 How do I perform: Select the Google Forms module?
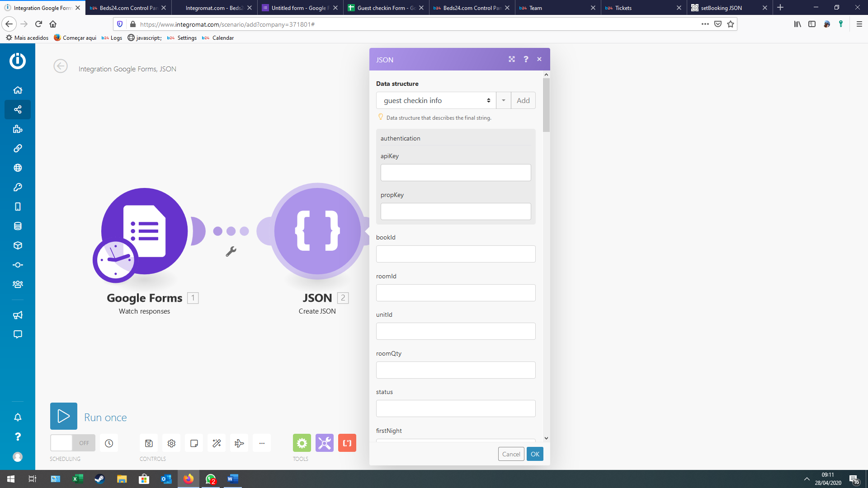click(144, 232)
